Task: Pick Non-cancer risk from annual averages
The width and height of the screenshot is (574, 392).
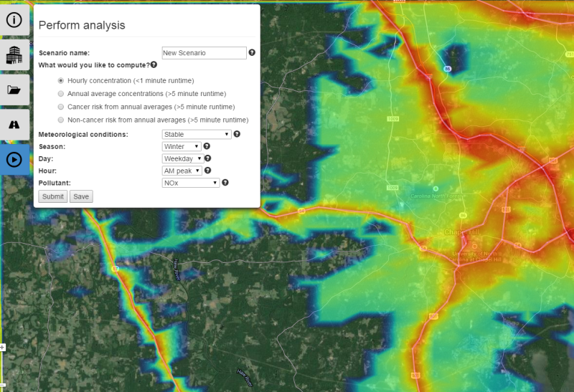Action: click(61, 120)
